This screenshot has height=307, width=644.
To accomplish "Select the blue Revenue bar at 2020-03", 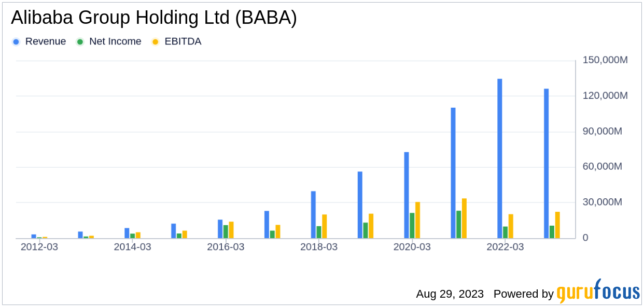I will coord(407,195).
